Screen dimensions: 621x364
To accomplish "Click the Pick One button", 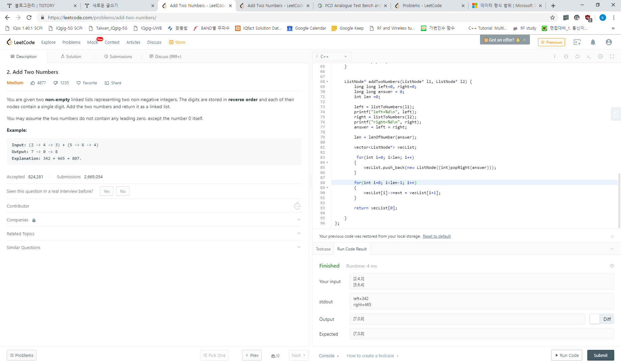I will (214, 355).
